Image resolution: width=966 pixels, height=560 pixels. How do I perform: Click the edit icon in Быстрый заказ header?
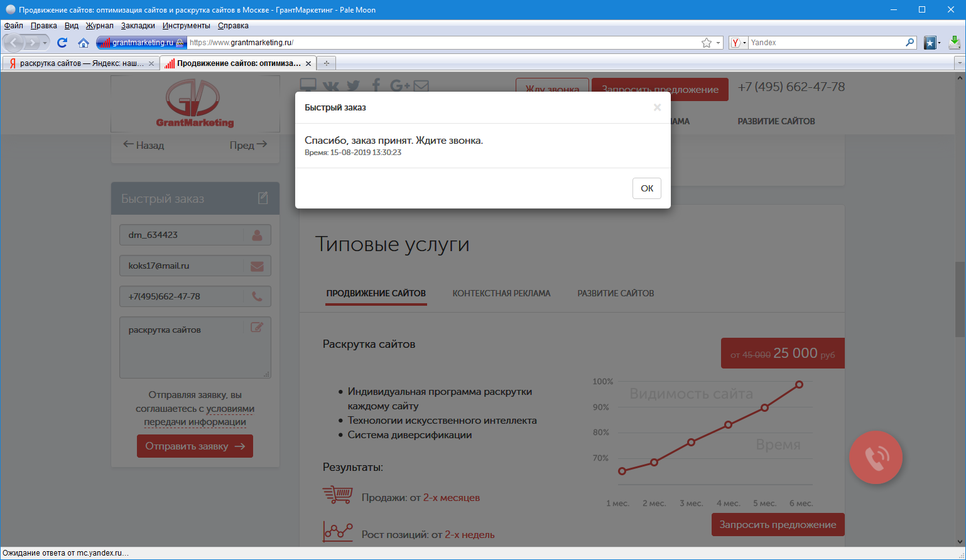pos(263,198)
